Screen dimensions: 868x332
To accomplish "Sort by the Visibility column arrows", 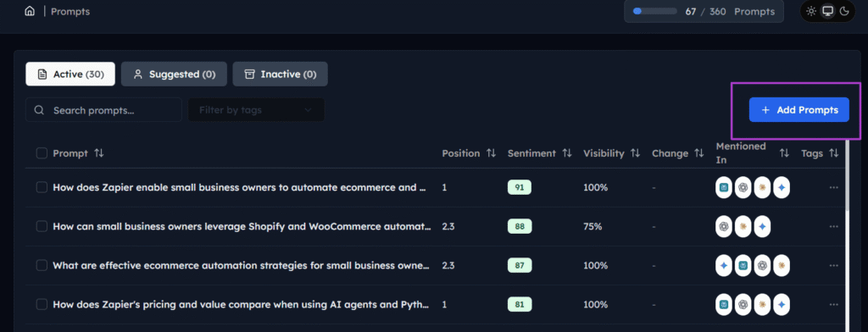I will [636, 153].
